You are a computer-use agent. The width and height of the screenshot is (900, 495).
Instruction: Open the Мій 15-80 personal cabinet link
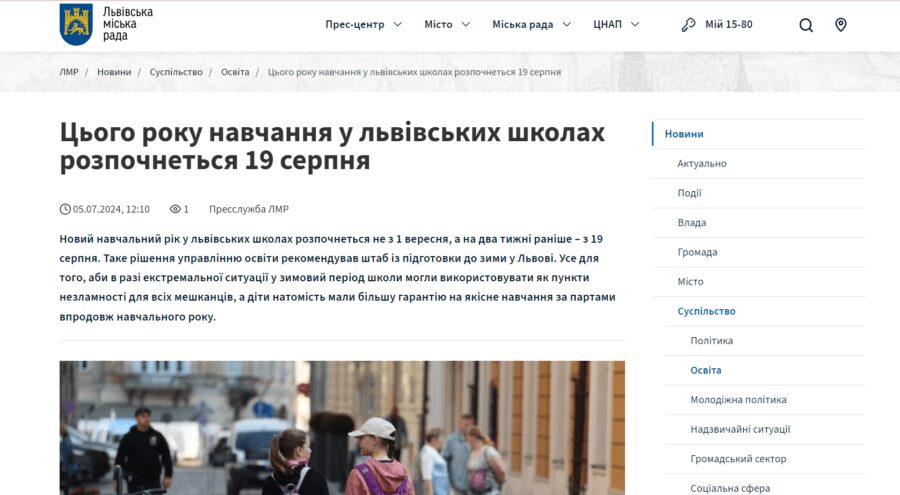click(x=728, y=24)
